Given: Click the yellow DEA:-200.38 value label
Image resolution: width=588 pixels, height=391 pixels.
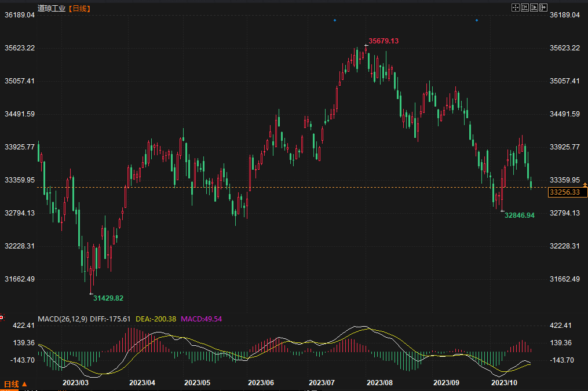Looking at the screenshot, I should click(155, 319).
